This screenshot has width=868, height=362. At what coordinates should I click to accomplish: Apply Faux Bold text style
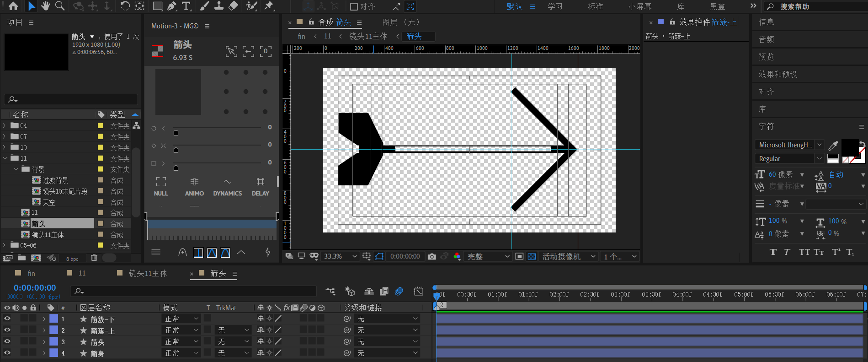click(773, 252)
